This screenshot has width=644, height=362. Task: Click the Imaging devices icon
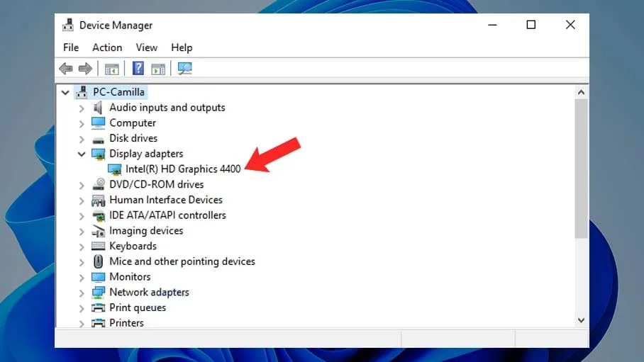click(x=99, y=231)
